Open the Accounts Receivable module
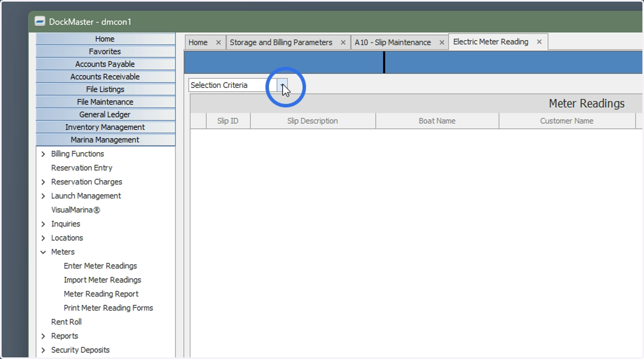The height and width of the screenshot is (359, 644). tap(105, 77)
